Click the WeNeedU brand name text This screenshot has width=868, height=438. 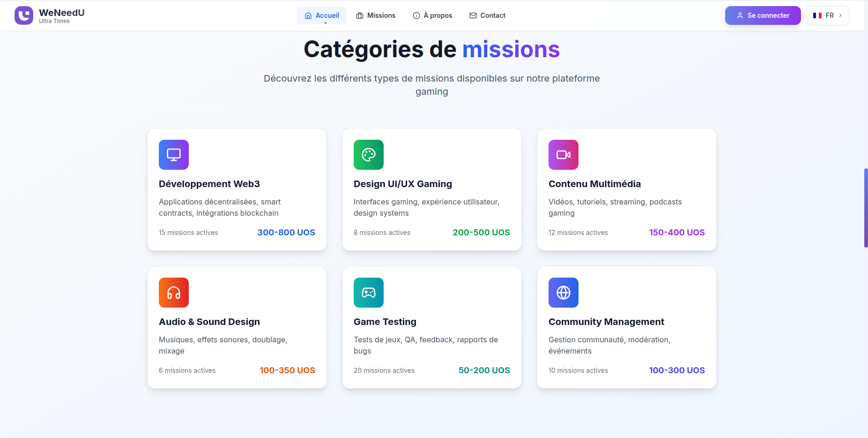coord(62,13)
